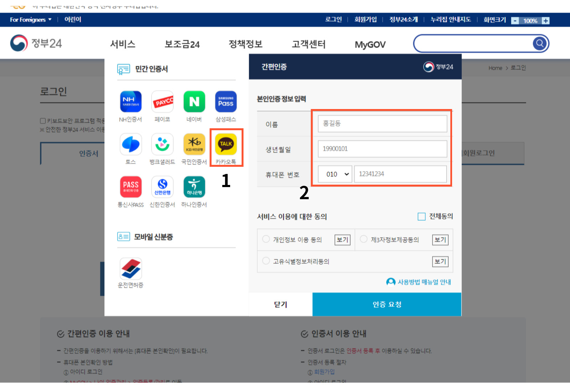Select the Naver 네이버 certificate icon
Image resolution: width=570 pixels, height=392 pixels.
click(x=194, y=102)
